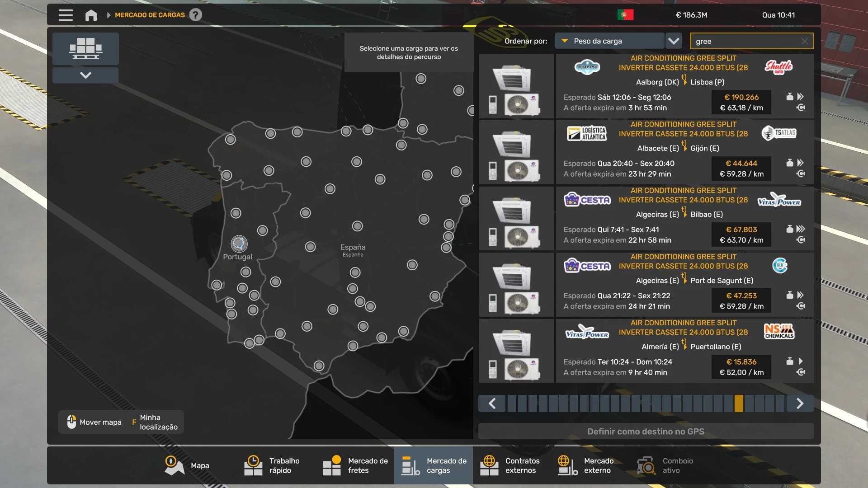868x488 pixels.
Task: Clear the 'gree' search text
Action: coord(804,41)
